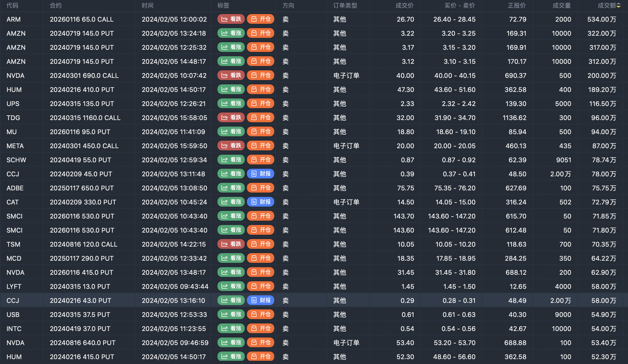Image resolution: width=628 pixels, height=364 pixels.
Task: Click the 成交额 sort arrow icon
Action: coord(619,6)
